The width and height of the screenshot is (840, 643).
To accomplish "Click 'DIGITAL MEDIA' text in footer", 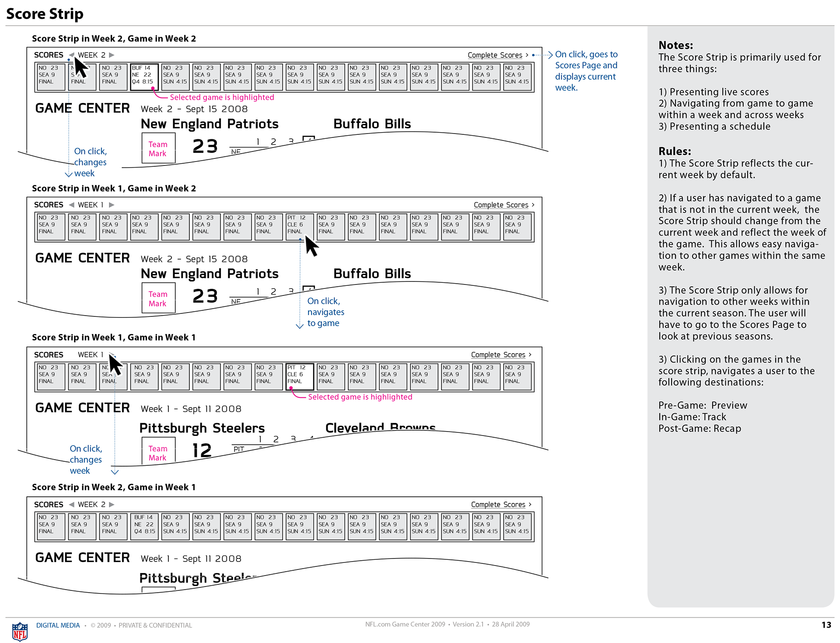I will [58, 625].
